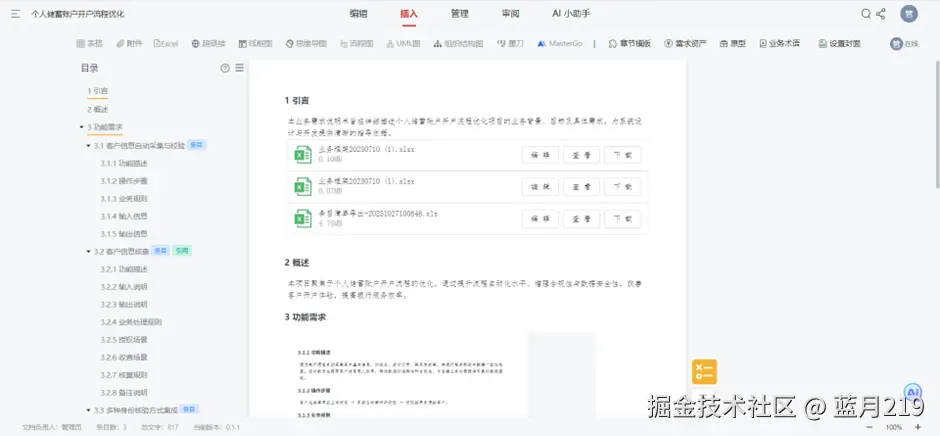Insert a UML图 diagram
The height and width of the screenshot is (436, 940).
pos(403,43)
